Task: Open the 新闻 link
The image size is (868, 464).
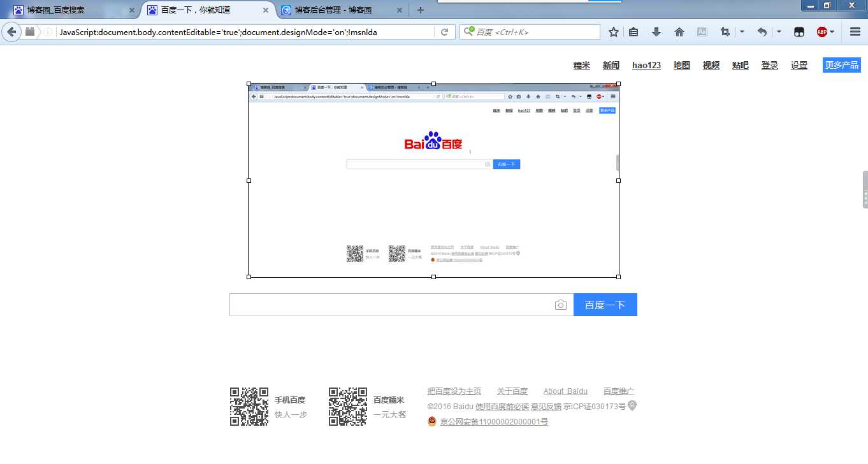Action: pos(611,65)
